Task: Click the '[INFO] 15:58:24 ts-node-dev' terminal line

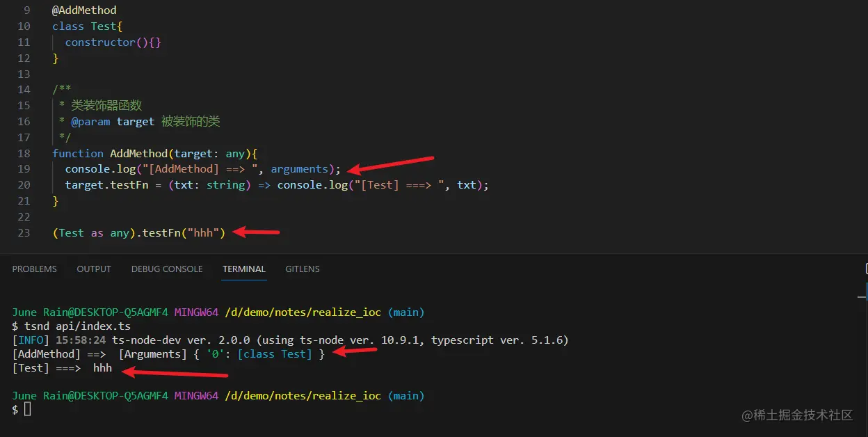Action: [x=290, y=340]
